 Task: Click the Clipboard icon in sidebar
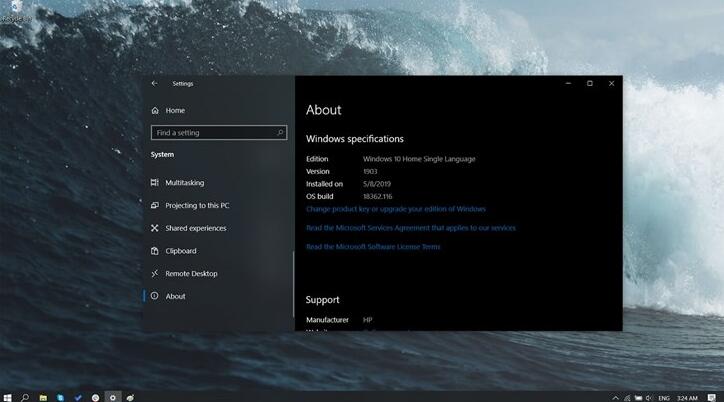(155, 251)
